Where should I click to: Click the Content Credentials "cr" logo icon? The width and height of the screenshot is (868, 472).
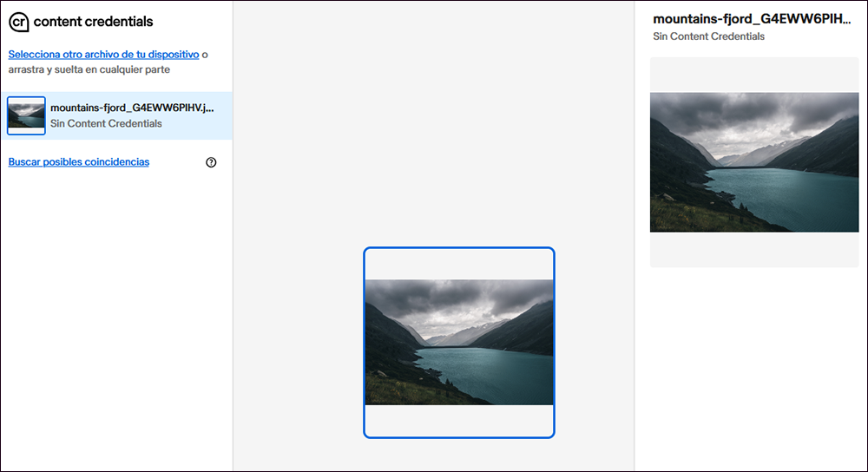pyautogui.click(x=18, y=22)
